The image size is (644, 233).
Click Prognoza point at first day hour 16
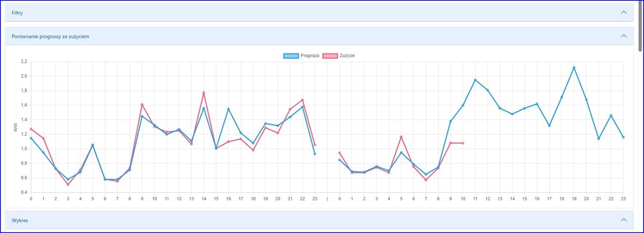tap(229, 109)
